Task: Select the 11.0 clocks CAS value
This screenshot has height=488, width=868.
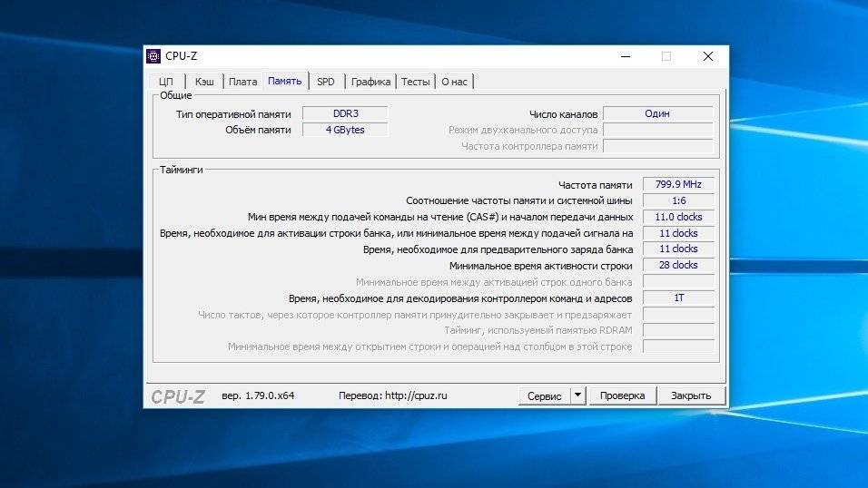Action: click(678, 217)
